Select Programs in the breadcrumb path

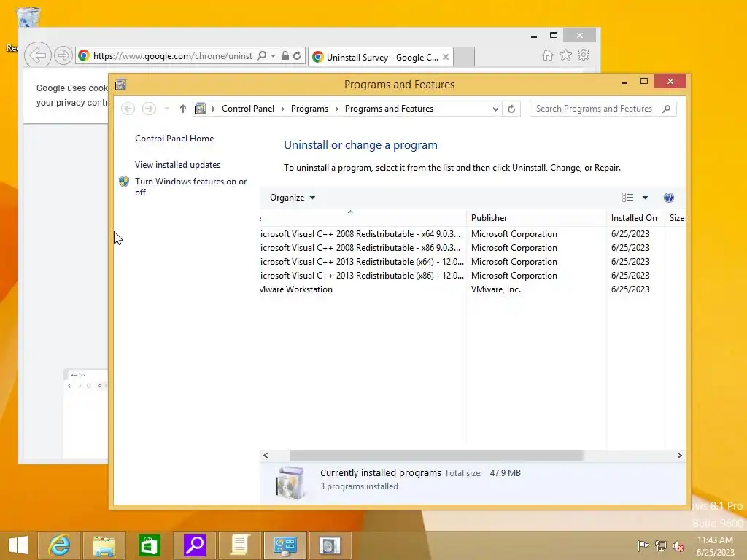click(x=309, y=109)
